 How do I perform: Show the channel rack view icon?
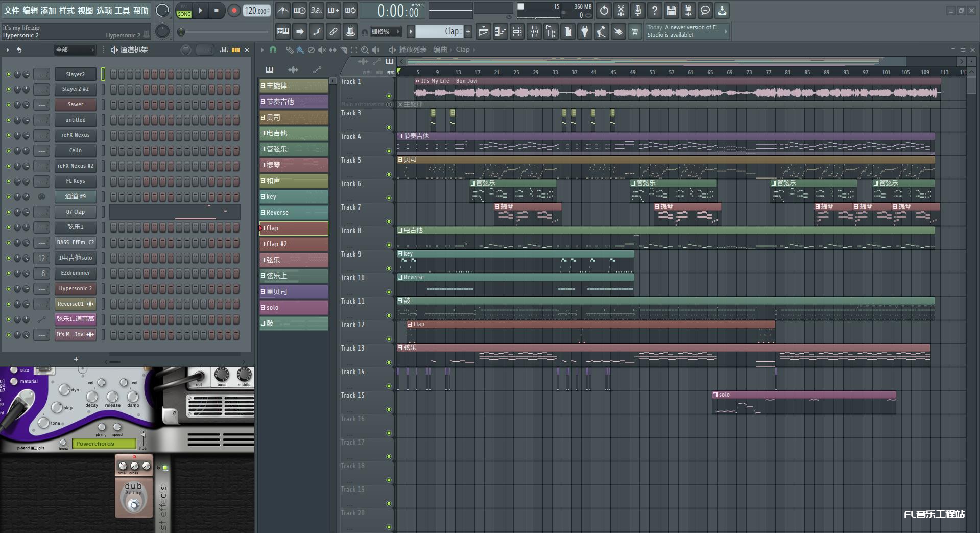pos(517,32)
